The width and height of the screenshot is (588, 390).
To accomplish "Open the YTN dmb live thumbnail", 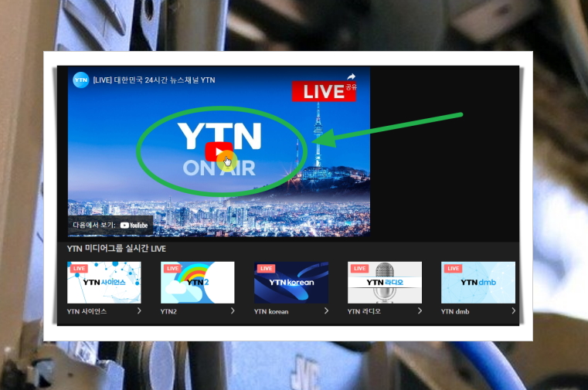I will (x=478, y=283).
